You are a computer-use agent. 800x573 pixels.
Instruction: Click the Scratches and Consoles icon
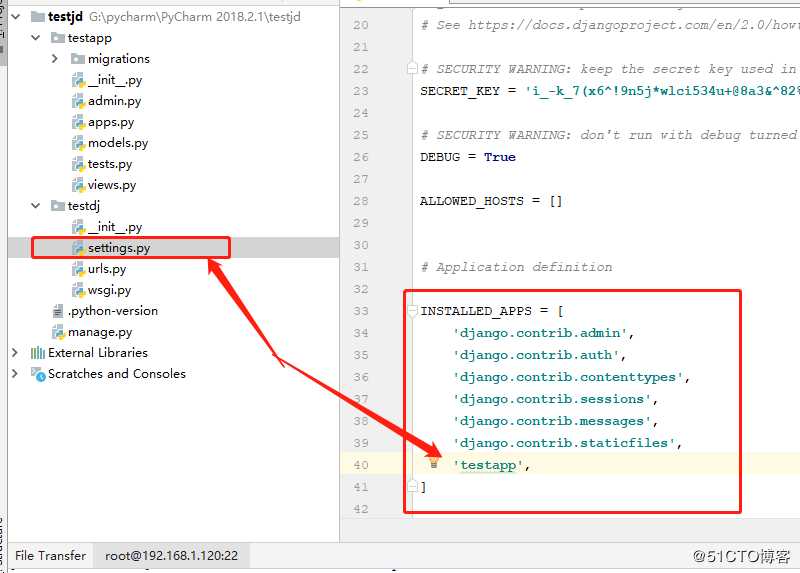point(38,374)
